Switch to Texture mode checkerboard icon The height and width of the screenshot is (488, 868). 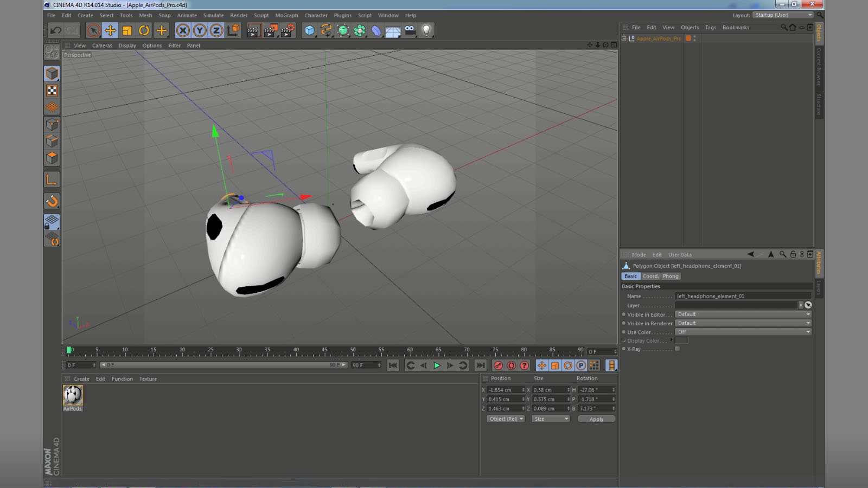[52, 91]
